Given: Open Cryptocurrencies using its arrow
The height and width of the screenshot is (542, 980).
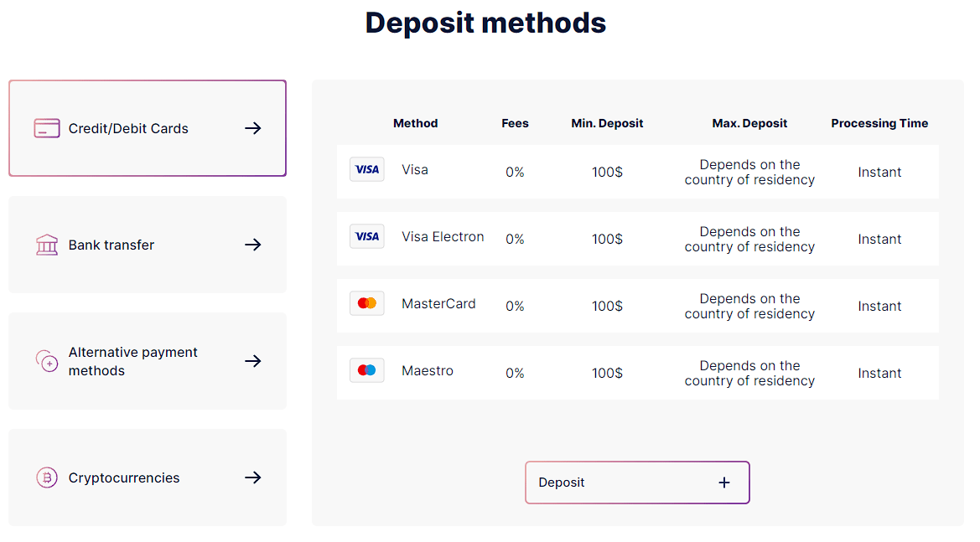Looking at the screenshot, I should (x=253, y=477).
